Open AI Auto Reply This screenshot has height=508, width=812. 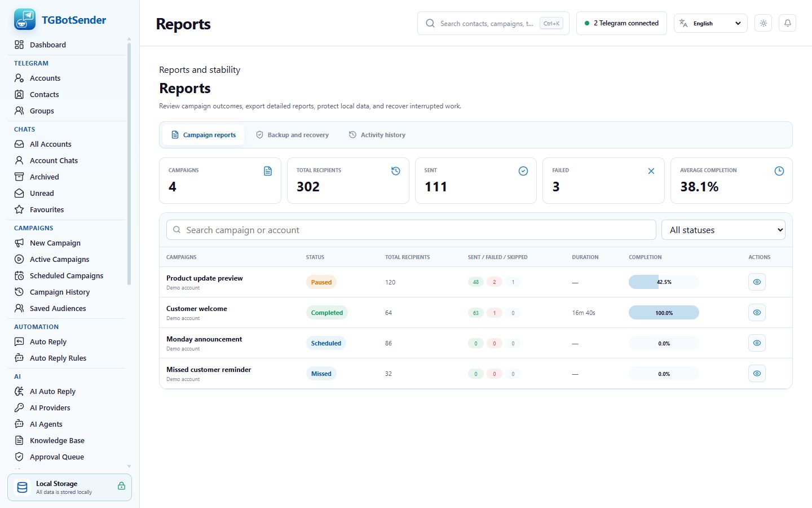(x=67, y=391)
